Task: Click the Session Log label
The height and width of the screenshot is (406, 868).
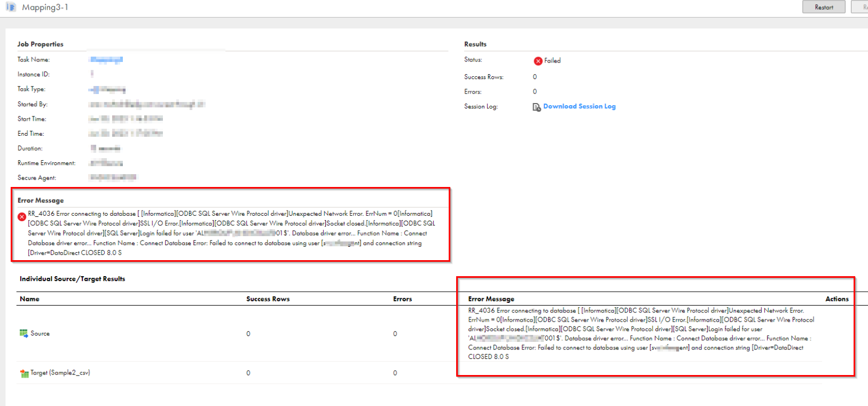Action: [x=481, y=106]
